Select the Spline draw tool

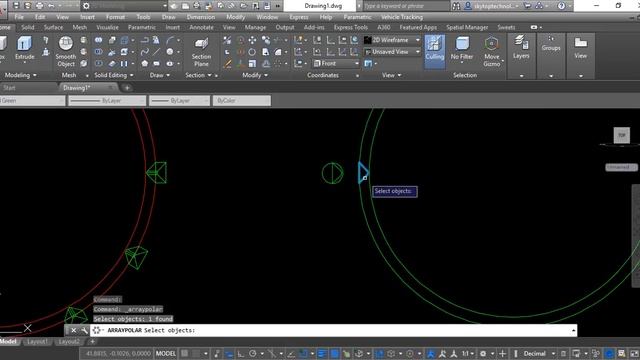144,52
